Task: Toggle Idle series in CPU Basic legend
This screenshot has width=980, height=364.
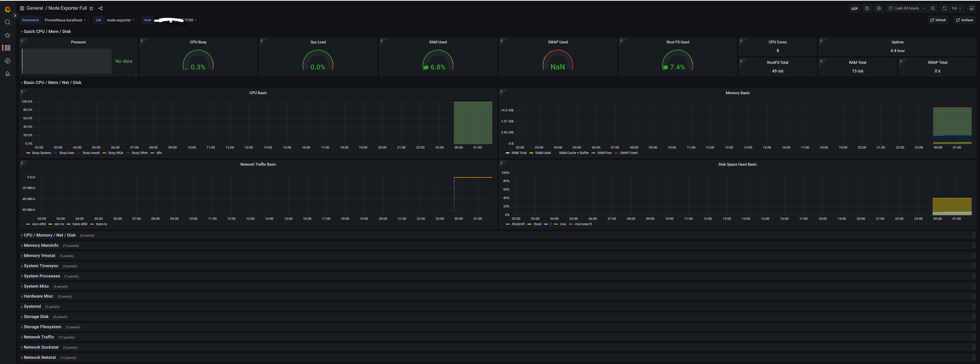Action: (159, 153)
